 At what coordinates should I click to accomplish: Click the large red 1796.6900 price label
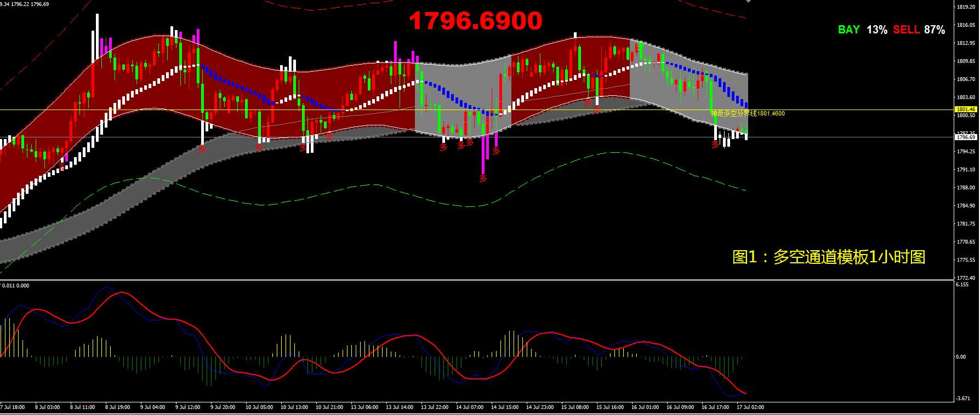[475, 21]
